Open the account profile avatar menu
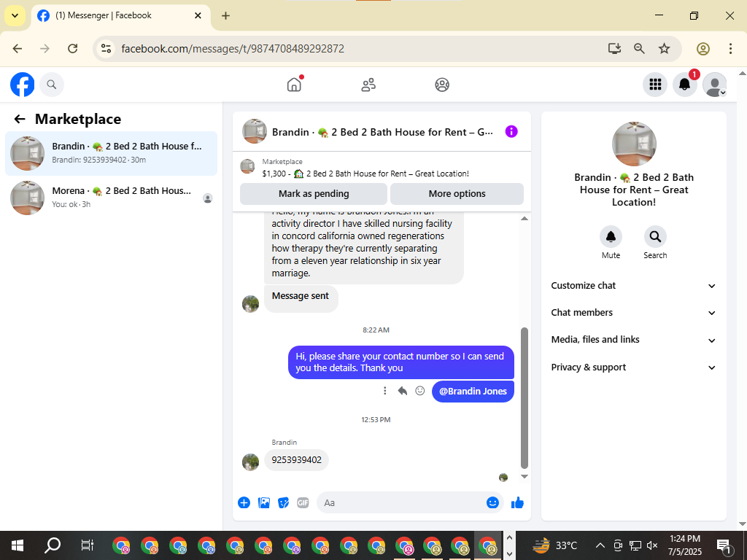The height and width of the screenshot is (560, 747). (x=715, y=85)
